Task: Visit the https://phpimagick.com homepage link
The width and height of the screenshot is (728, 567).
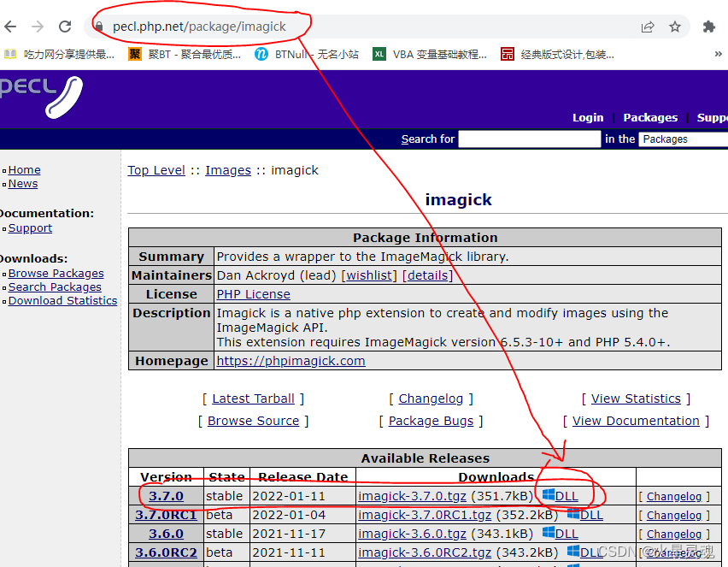Action: (x=291, y=361)
